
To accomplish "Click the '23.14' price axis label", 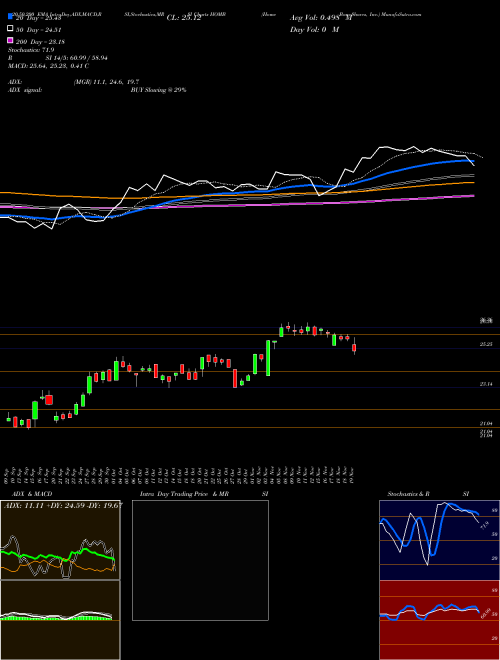I will coord(486,384).
